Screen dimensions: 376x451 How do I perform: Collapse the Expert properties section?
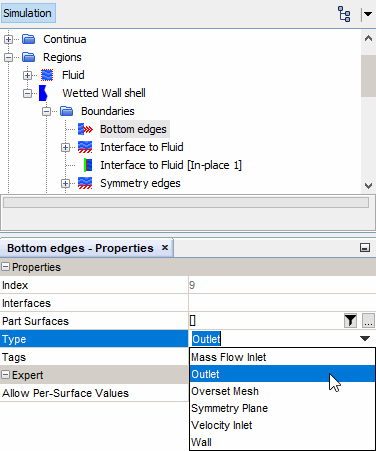(x=5, y=375)
